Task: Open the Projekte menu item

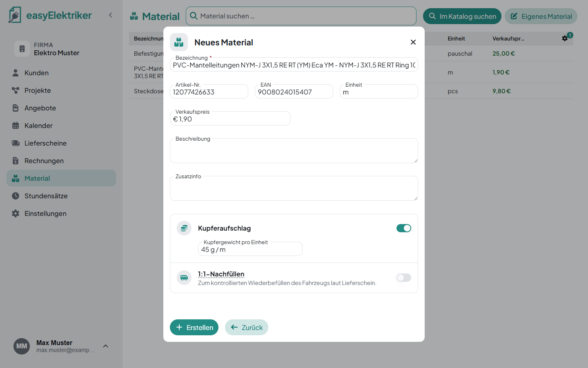Action: [x=61, y=90]
